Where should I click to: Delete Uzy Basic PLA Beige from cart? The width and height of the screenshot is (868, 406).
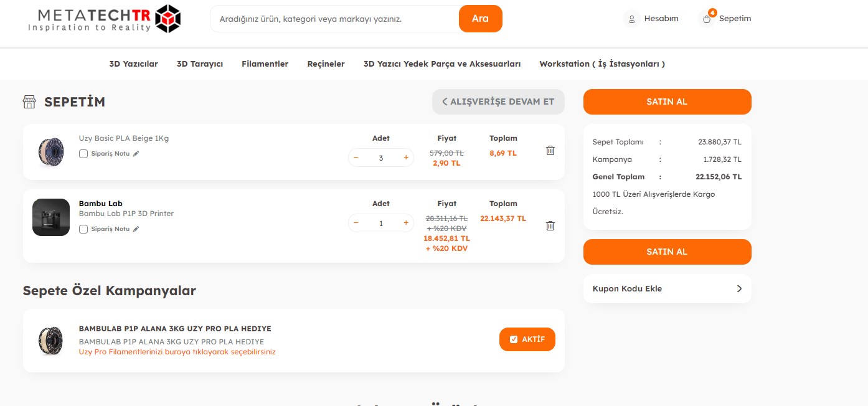point(550,151)
